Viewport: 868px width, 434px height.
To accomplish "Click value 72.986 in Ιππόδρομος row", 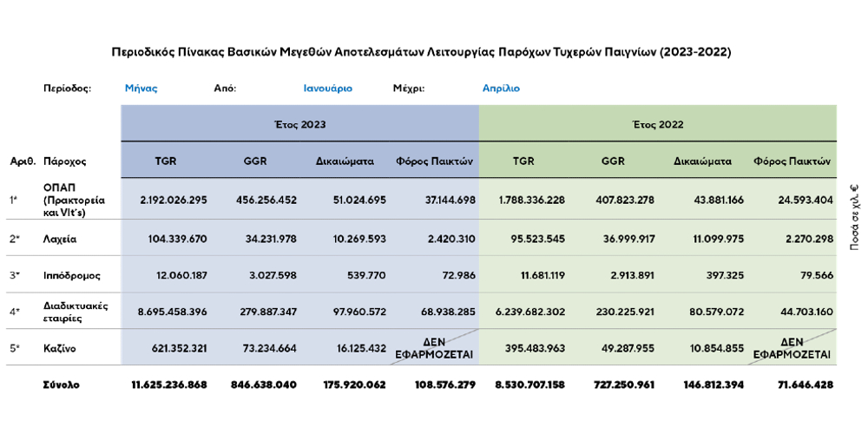I will (x=461, y=275).
